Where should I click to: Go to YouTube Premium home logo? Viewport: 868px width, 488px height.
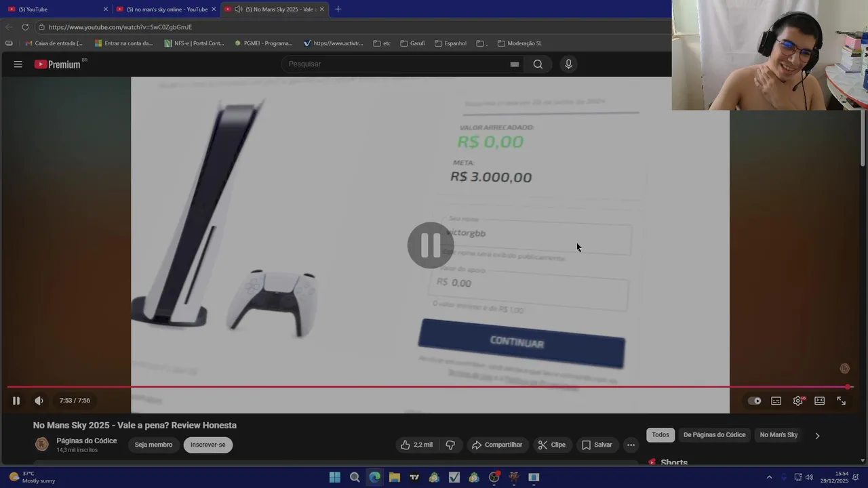(58, 64)
